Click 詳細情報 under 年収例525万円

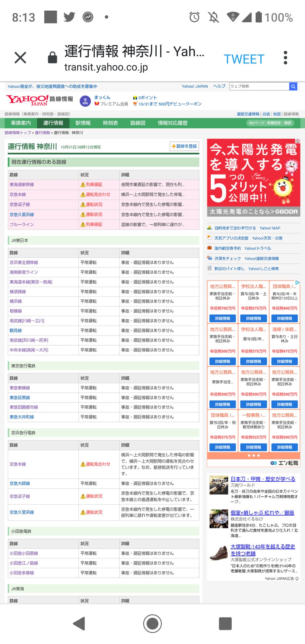(x=253, y=447)
